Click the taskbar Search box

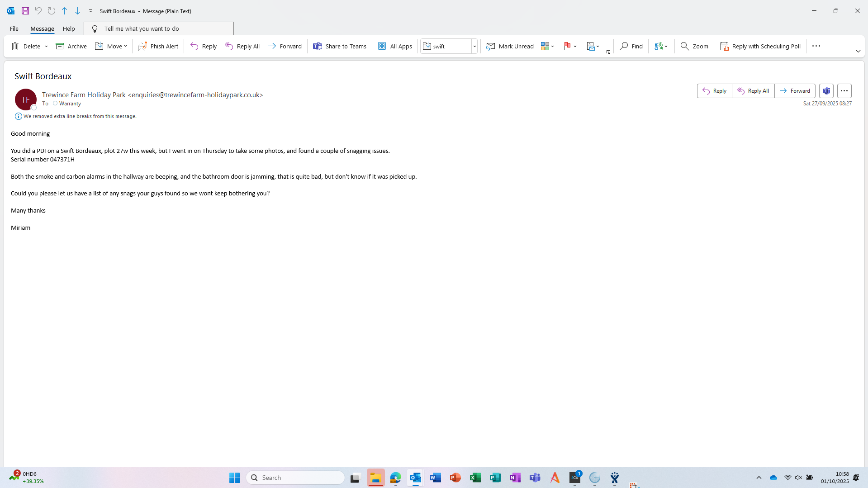point(295,478)
